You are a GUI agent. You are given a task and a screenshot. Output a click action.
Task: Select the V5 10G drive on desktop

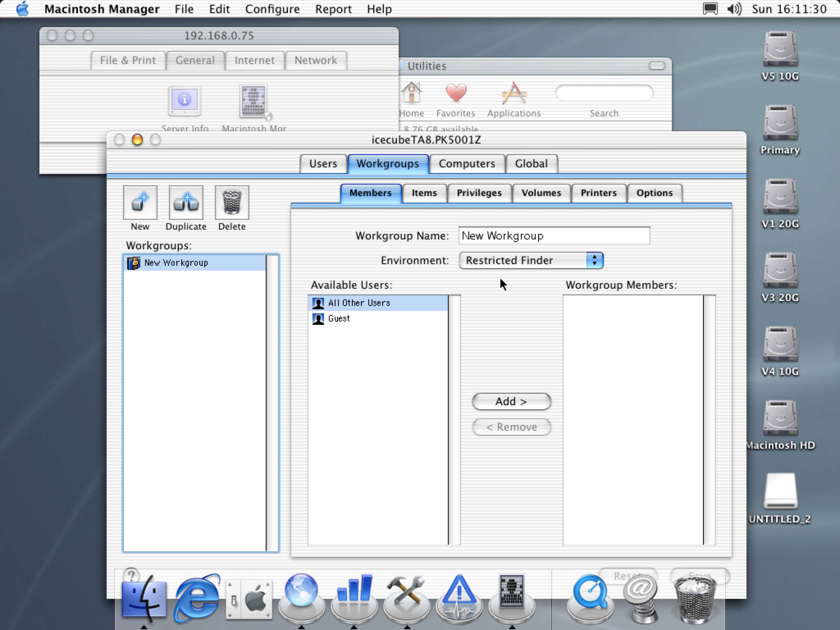point(780,49)
